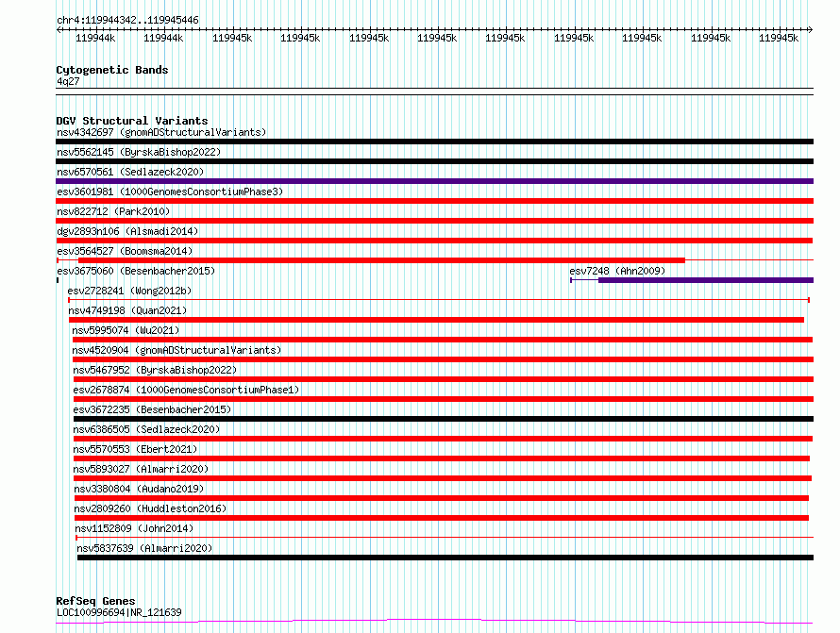Select the DGV Structural Variants track heading
This screenshot has width=840, height=633.
[132, 121]
